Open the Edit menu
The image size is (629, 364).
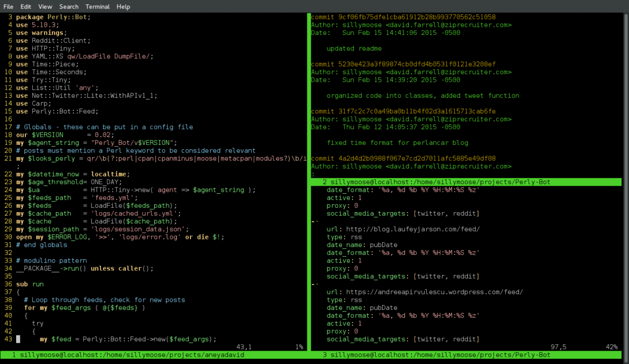click(26, 6)
